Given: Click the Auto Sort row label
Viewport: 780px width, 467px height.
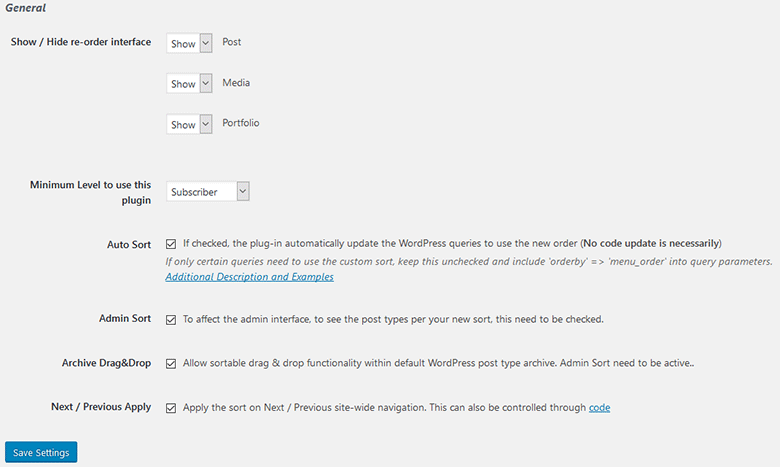Looking at the screenshot, I should (129, 244).
